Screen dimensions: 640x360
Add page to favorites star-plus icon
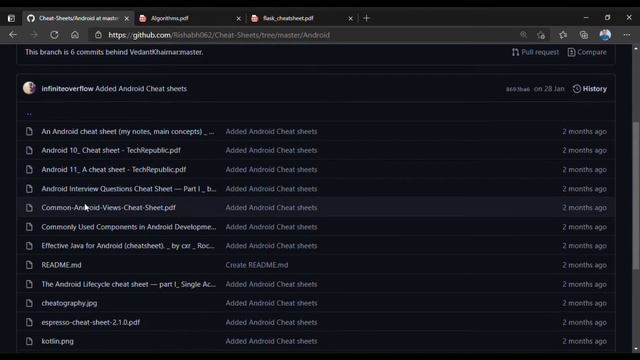coord(541,35)
